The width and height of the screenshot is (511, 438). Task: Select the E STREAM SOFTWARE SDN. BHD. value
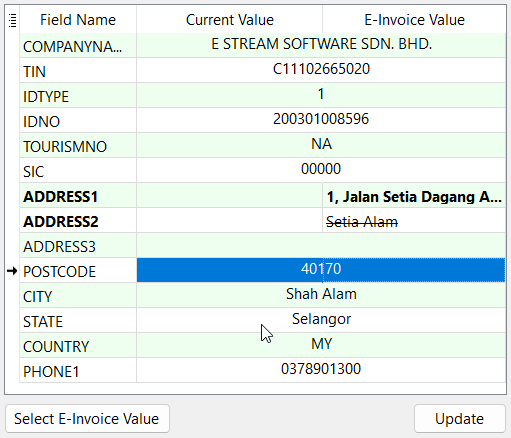pyautogui.click(x=321, y=44)
